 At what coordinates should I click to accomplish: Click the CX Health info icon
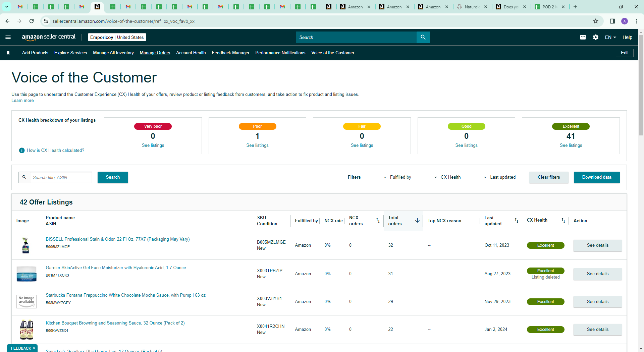(22, 151)
